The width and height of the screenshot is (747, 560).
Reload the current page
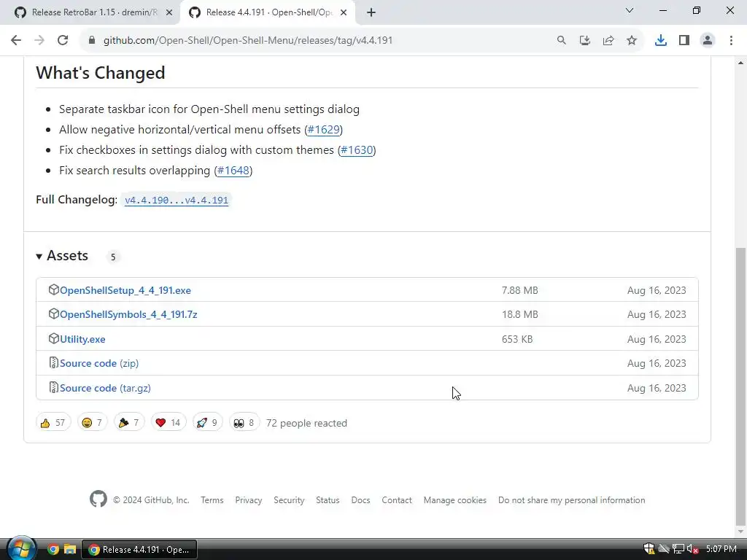[x=63, y=41]
